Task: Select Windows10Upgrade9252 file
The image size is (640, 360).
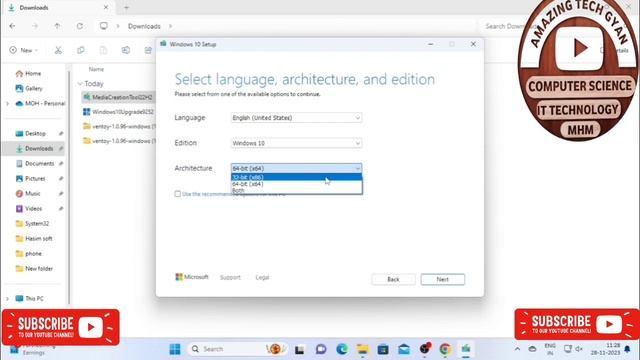Action: click(118, 112)
